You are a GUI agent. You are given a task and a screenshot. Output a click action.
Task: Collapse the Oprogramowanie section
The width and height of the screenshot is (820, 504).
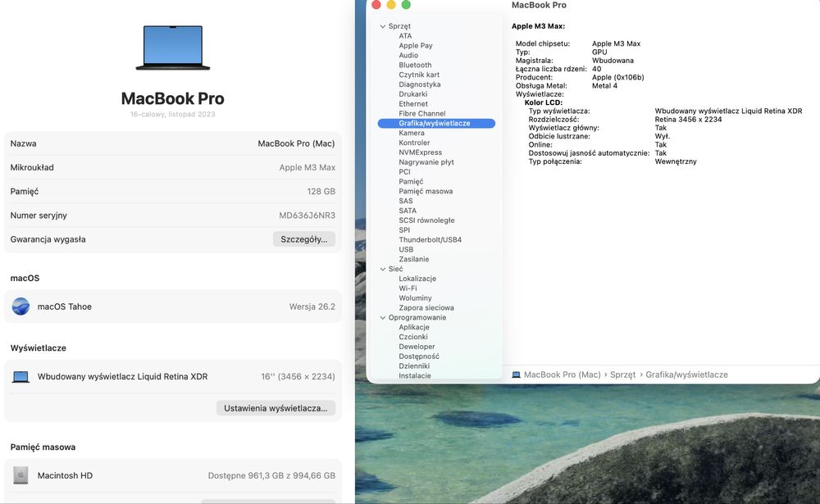(383, 317)
